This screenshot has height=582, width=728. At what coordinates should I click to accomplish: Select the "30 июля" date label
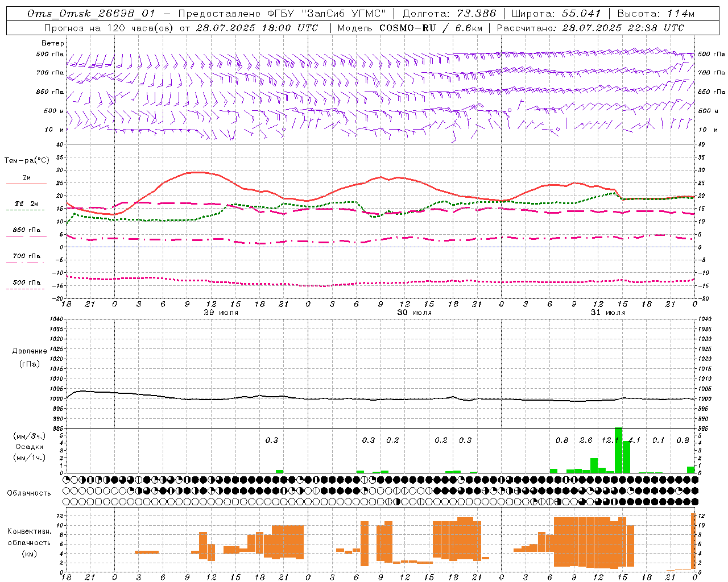pos(414,313)
